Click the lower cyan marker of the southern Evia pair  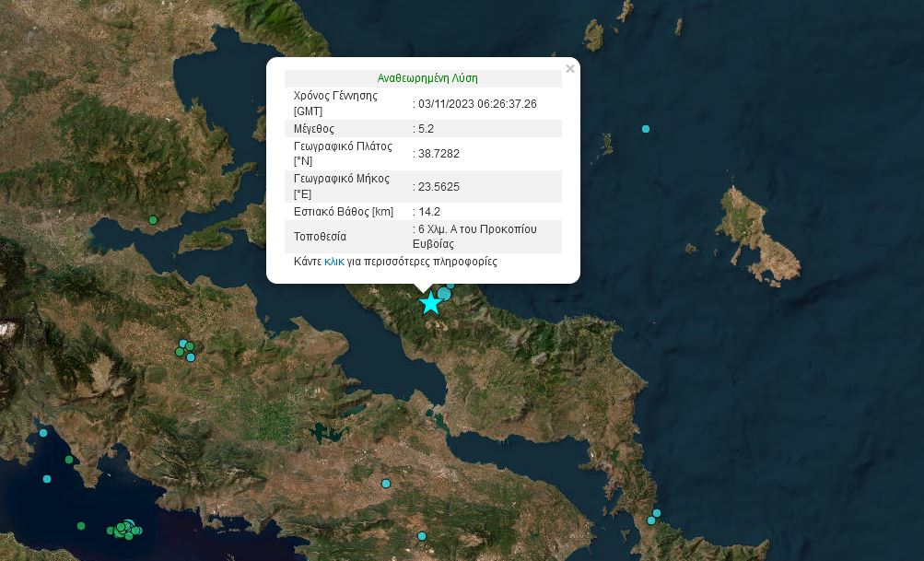point(651,520)
